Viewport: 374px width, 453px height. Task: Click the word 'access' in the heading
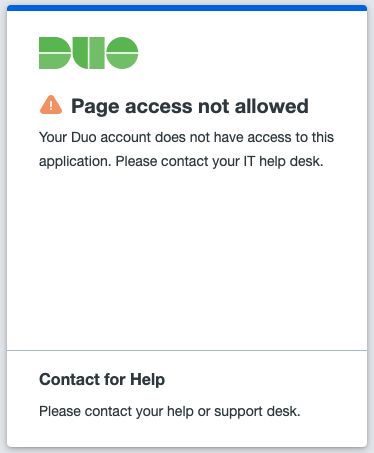[x=159, y=107]
